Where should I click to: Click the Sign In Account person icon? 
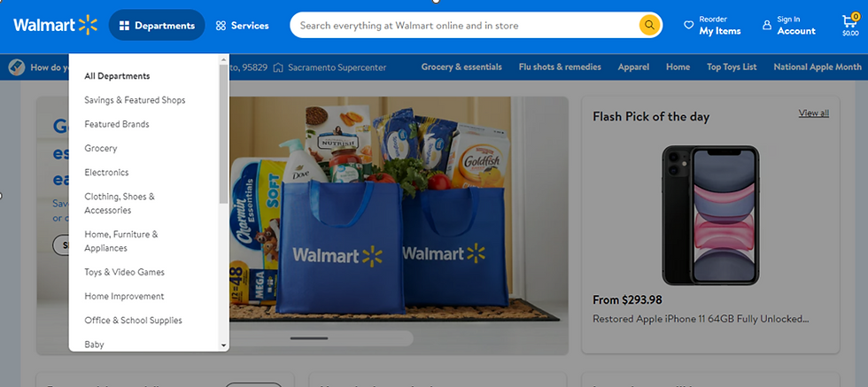767,25
